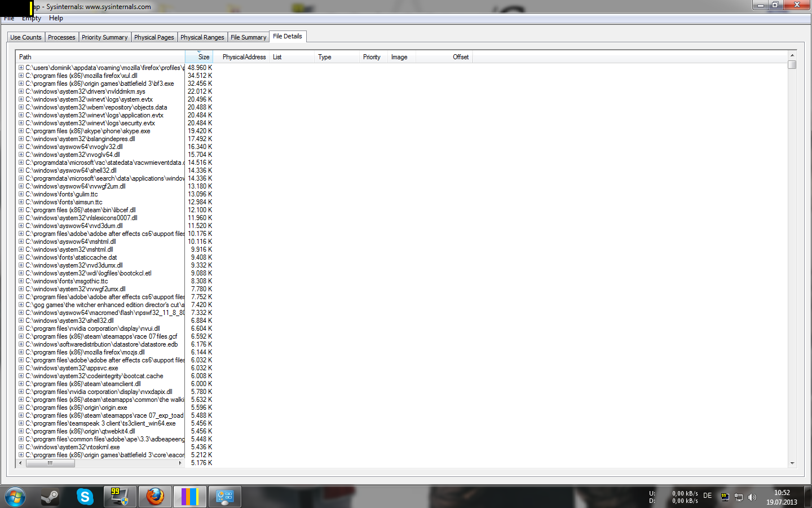Expand the staticcache.dat row

[x=21, y=257]
